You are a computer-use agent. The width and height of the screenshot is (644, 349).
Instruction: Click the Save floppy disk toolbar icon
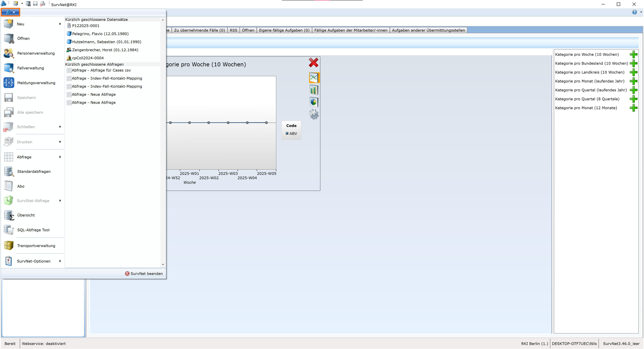pyautogui.click(x=35, y=4)
